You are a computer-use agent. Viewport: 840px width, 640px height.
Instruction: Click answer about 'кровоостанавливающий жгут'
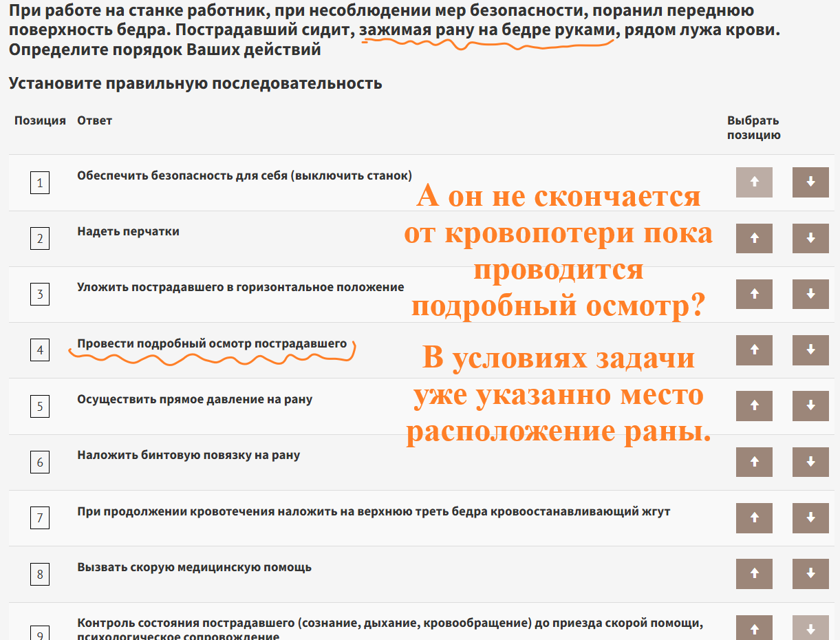374,511
